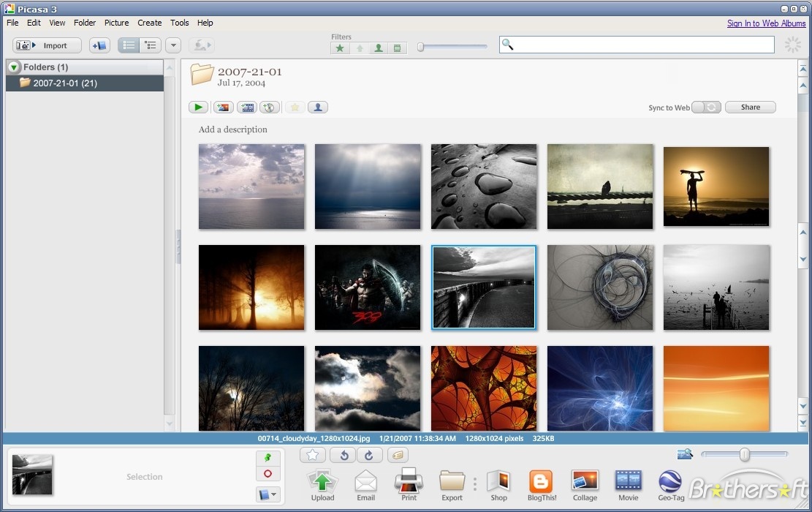Open the Folder menu
The image size is (812, 512).
pyautogui.click(x=84, y=23)
